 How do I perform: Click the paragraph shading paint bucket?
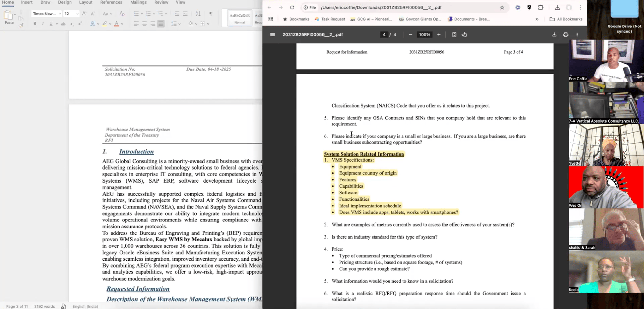[191, 24]
